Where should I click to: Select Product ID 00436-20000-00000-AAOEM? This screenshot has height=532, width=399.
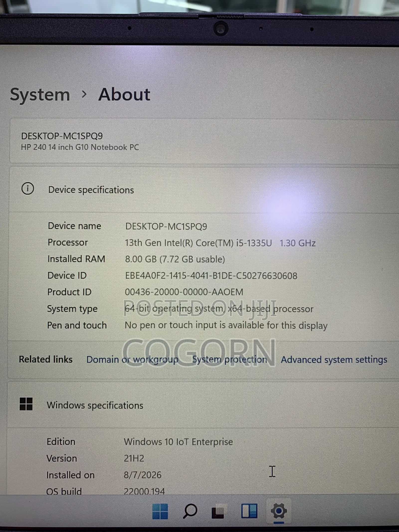[x=184, y=292]
